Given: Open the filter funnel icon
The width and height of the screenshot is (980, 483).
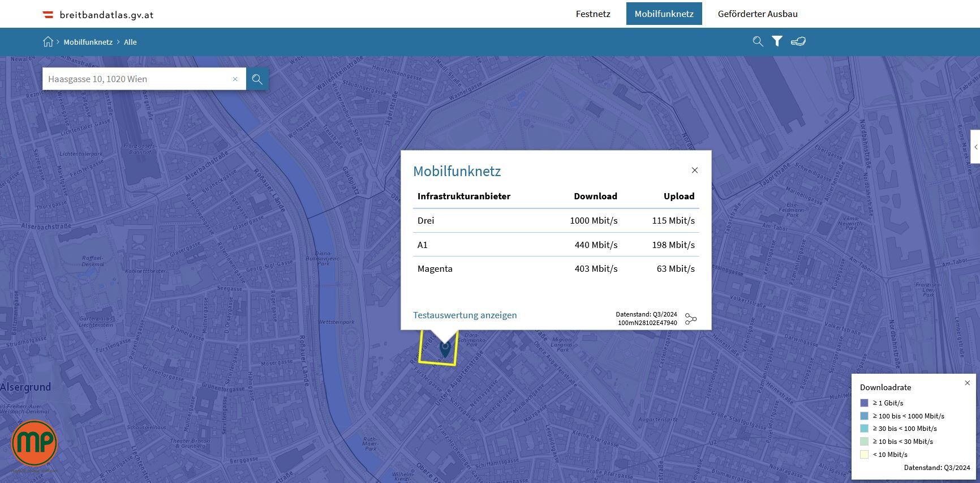Looking at the screenshot, I should 777,41.
